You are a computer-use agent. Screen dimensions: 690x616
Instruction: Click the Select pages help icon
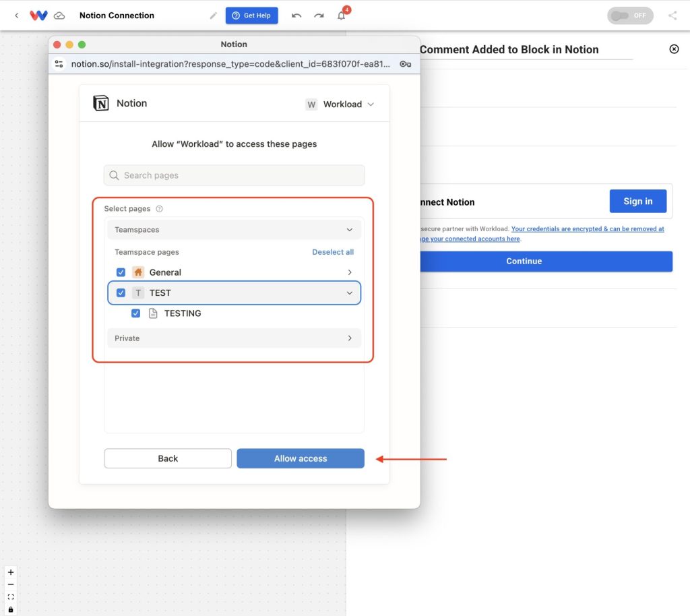coord(159,208)
